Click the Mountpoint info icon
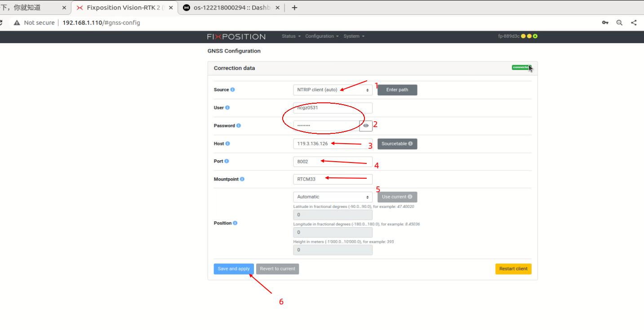 pos(242,179)
